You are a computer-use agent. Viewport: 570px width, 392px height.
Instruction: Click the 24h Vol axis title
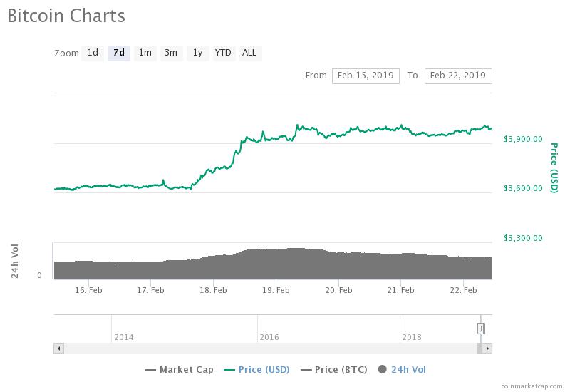14,261
